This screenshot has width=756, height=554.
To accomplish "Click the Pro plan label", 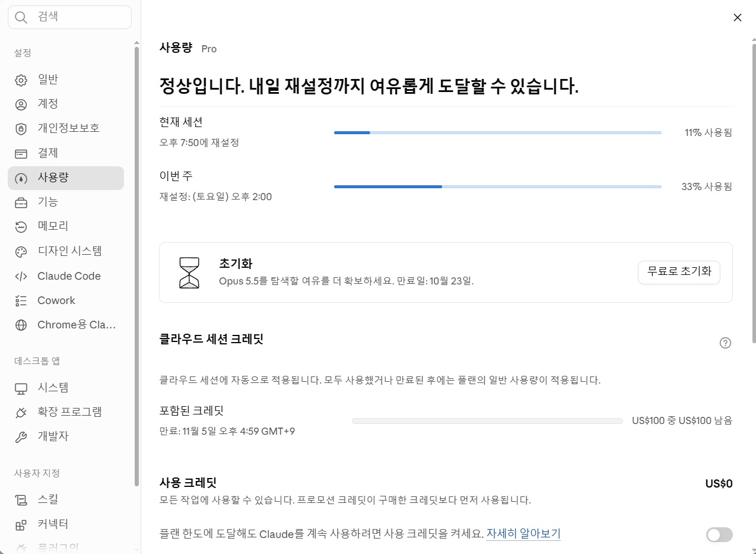I will [209, 49].
